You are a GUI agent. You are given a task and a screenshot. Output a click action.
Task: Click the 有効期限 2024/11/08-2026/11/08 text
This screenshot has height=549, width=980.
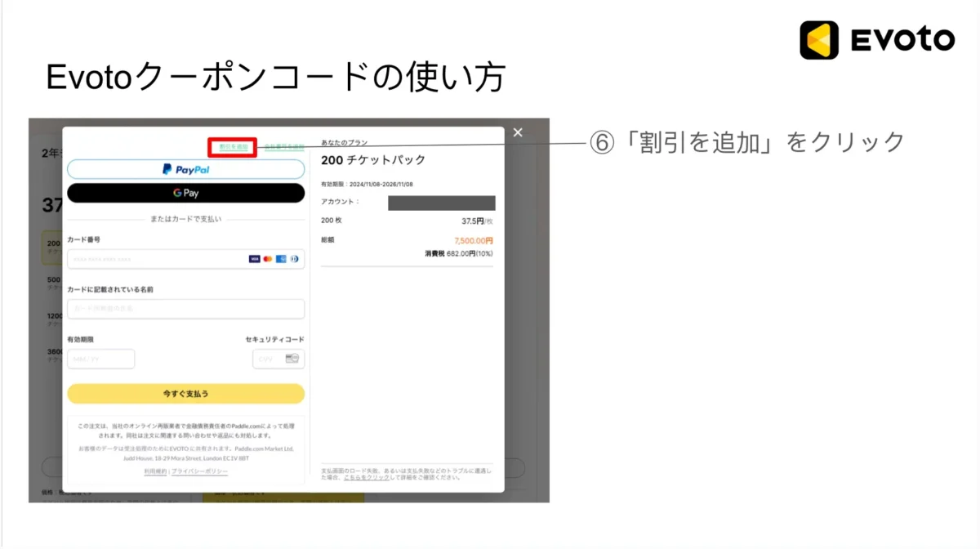(367, 185)
